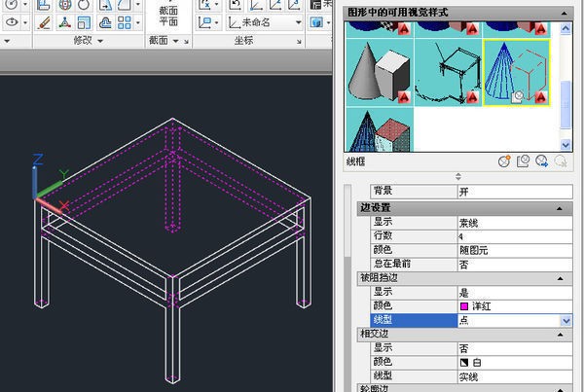The height and width of the screenshot is (392, 584).
Task: Open the 线型 dot dropdown arrow
Action: (566, 320)
